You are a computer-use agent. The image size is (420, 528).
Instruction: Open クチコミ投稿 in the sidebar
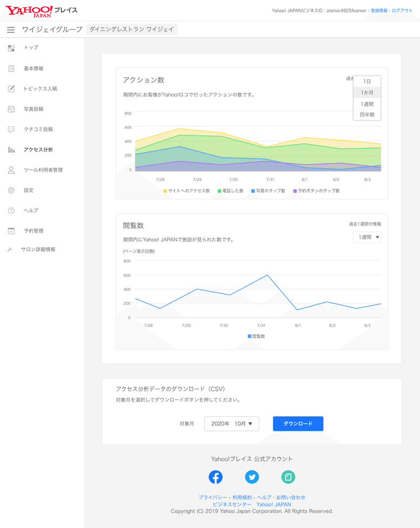[38, 129]
